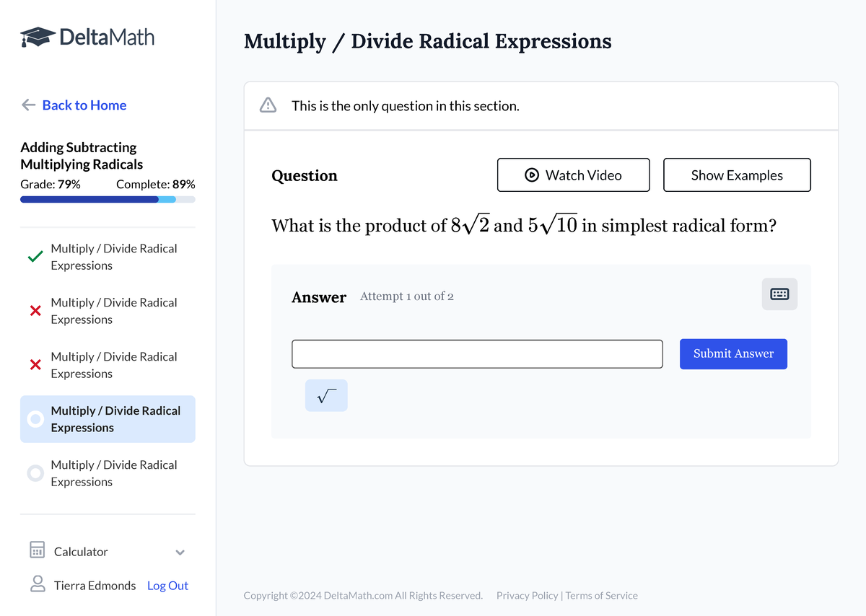Select the highlighted problem in the sidebar
Image resolution: width=866 pixels, height=616 pixels.
coord(108,418)
